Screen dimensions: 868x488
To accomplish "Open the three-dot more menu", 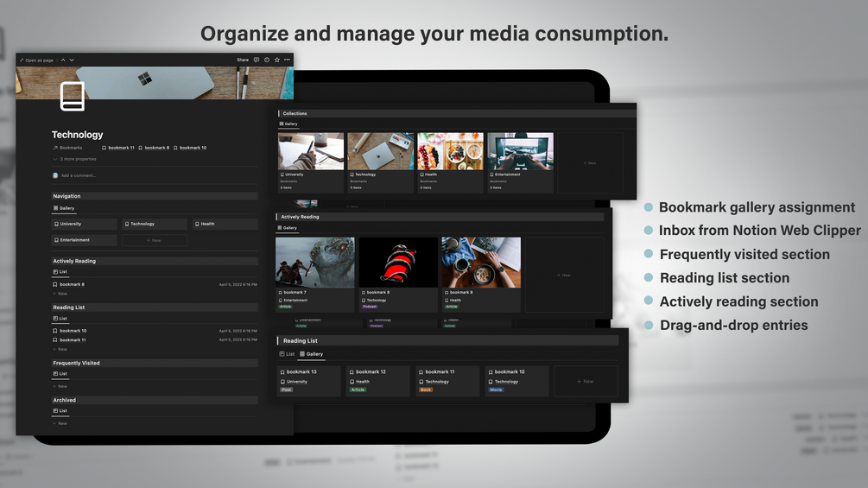I will tap(287, 60).
